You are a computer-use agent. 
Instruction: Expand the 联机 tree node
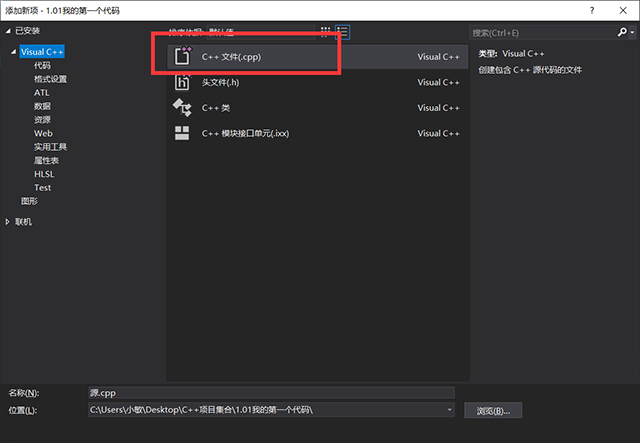point(7,222)
